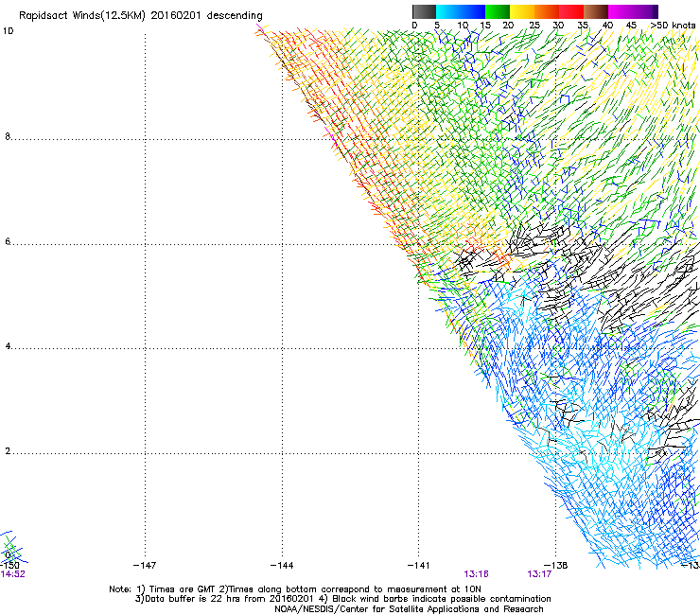This screenshot has width=700, height=615.
Task: Click the longitude label '-141'
Action: 419,566
